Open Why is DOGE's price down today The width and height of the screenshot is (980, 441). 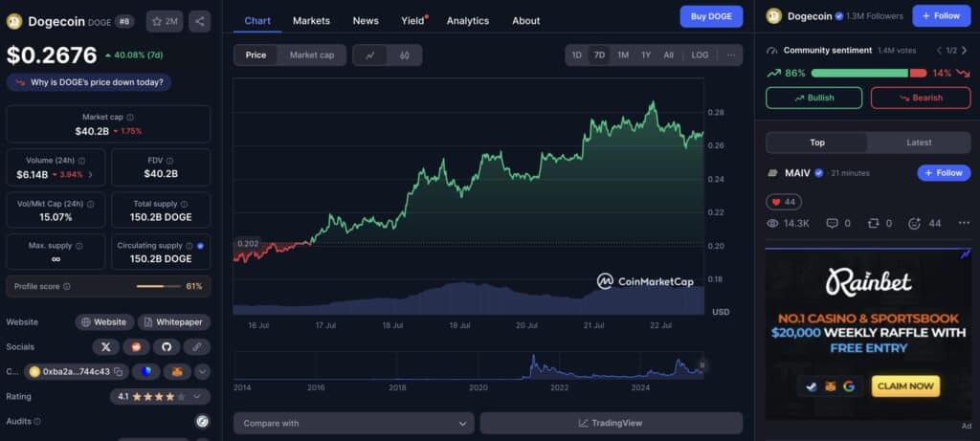89,82
